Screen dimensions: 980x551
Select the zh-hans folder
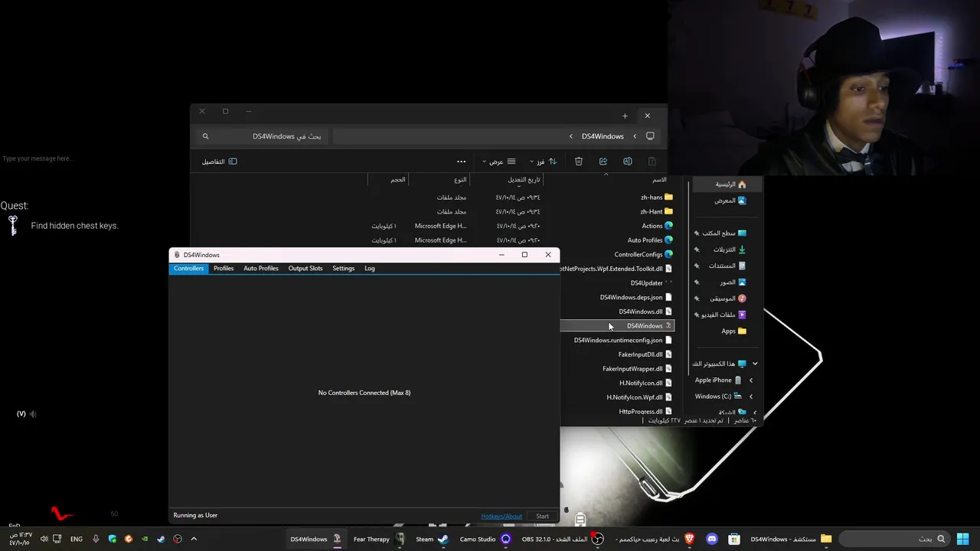point(657,197)
